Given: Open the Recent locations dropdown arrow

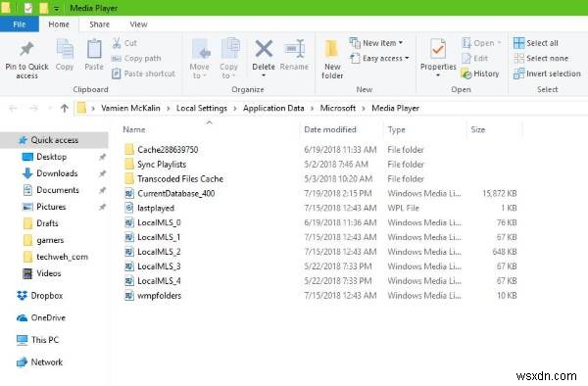Looking at the screenshot, I should point(50,109).
